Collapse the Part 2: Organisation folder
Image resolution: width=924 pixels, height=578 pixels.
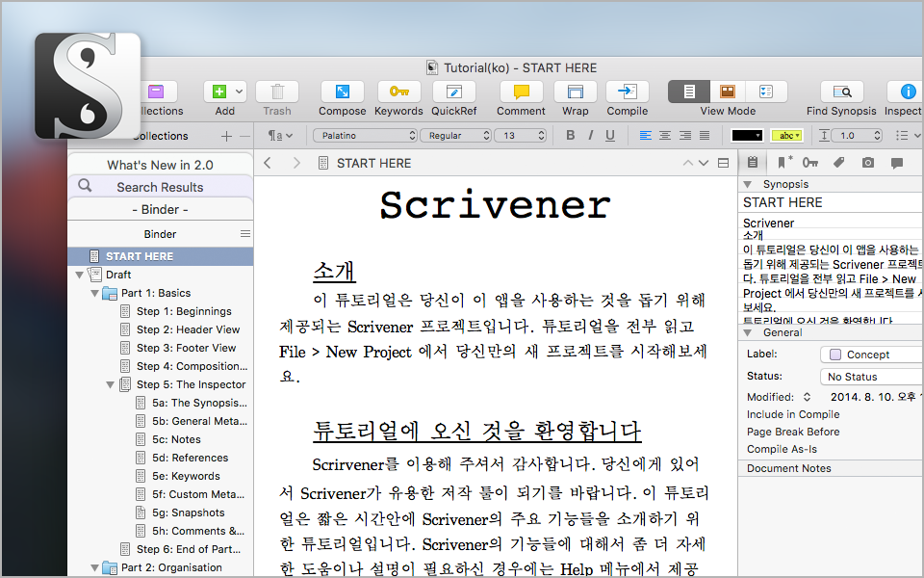click(x=95, y=567)
